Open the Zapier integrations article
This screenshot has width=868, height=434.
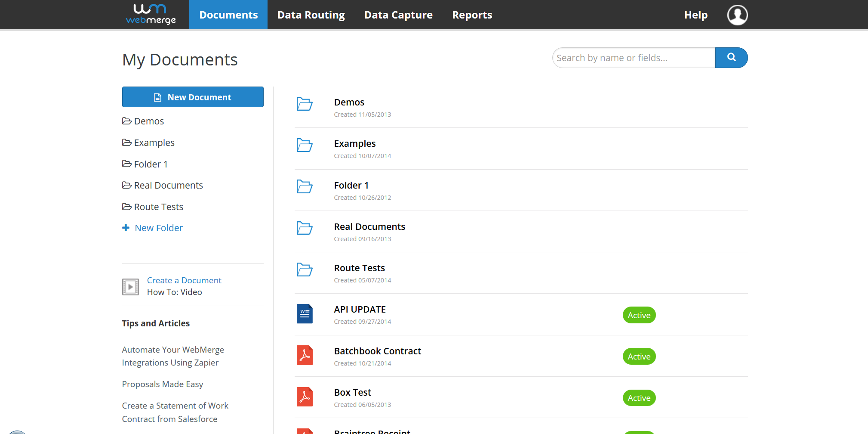[173, 356]
